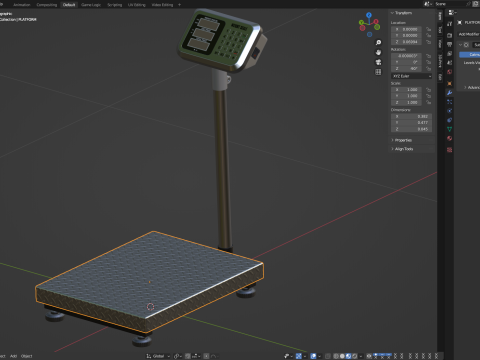Image resolution: width=480 pixels, height=360 pixels.
Task: Open the Scripting workspace tab
Action: pyautogui.click(x=115, y=5)
